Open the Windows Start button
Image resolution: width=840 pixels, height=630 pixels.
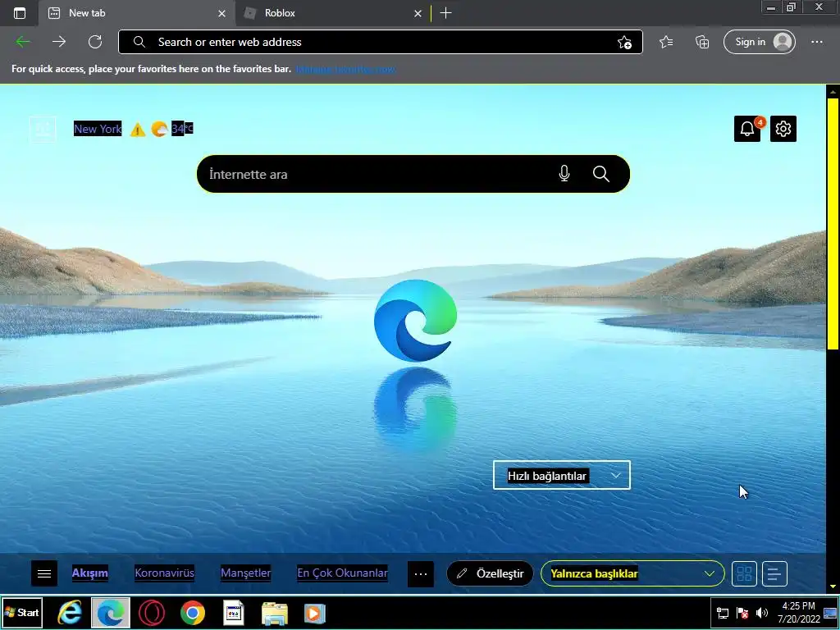[22, 612]
